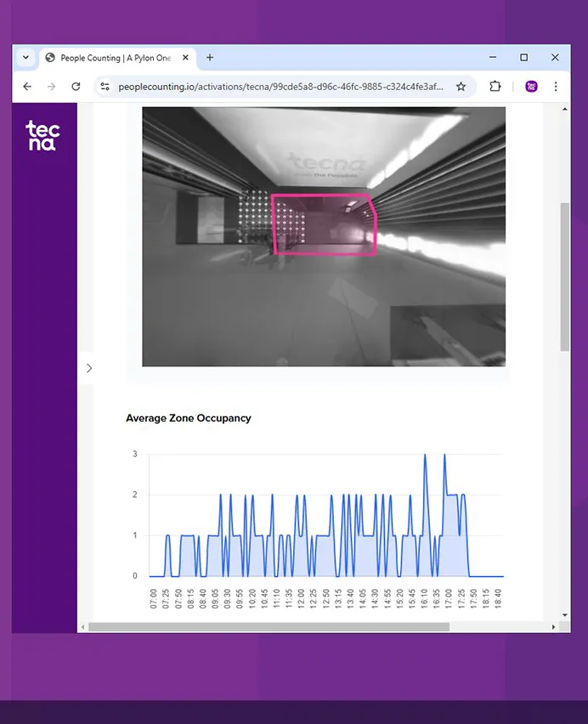588x724 pixels.
Task: Click the scroll left arrow
Action: pyautogui.click(x=82, y=627)
